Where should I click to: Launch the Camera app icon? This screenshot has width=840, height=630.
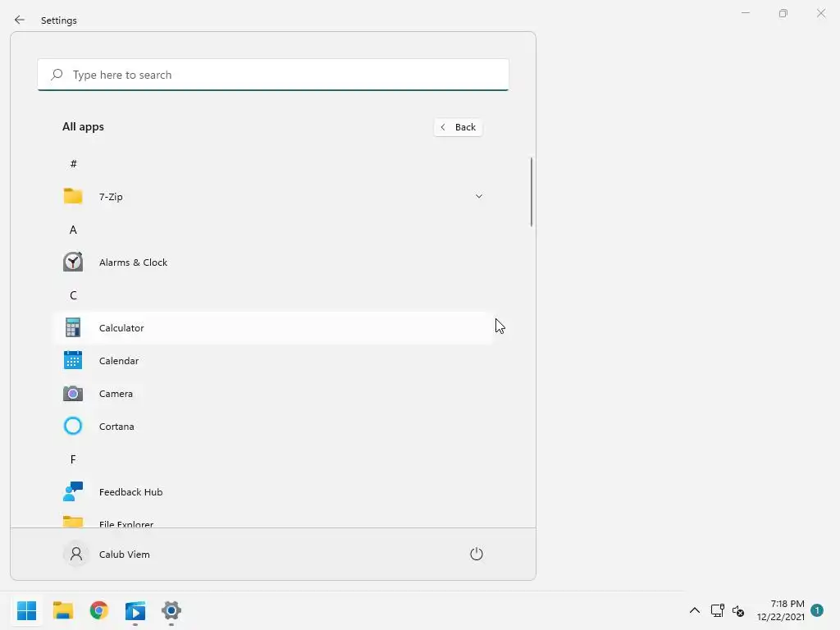pyautogui.click(x=73, y=393)
